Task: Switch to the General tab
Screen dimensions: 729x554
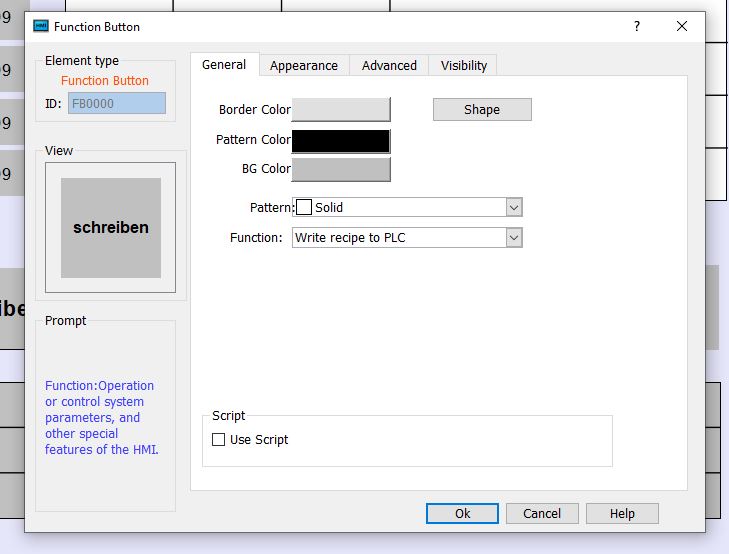Action: [224, 65]
